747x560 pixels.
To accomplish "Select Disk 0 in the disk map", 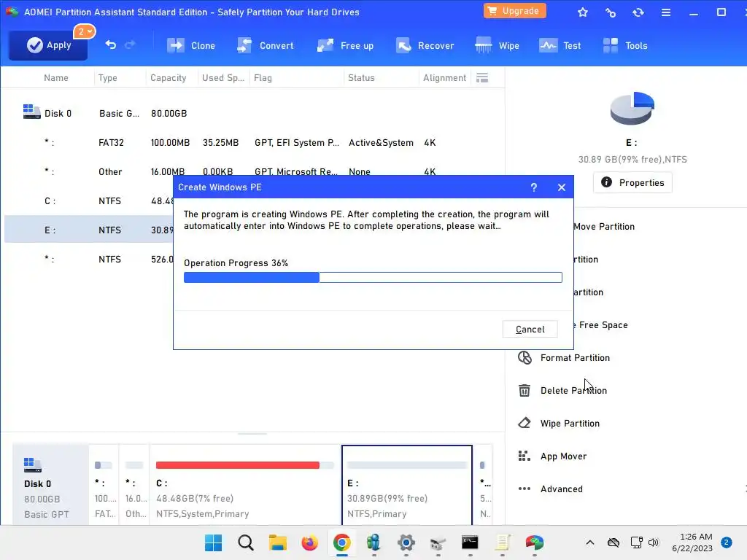I will (50, 485).
